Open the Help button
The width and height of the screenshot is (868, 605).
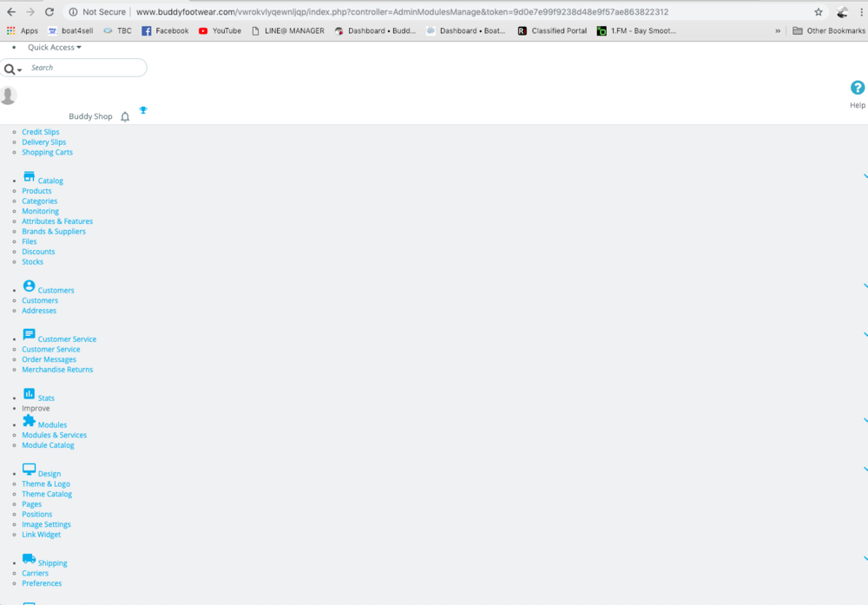(857, 88)
